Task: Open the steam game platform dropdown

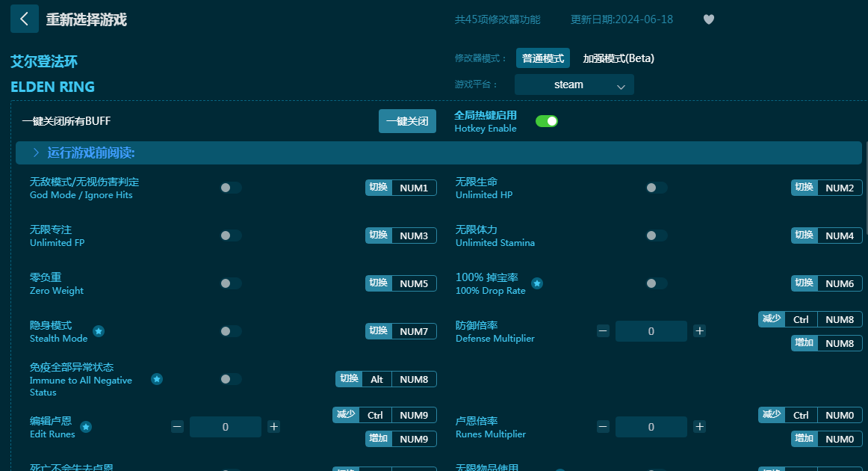Action: (x=574, y=84)
